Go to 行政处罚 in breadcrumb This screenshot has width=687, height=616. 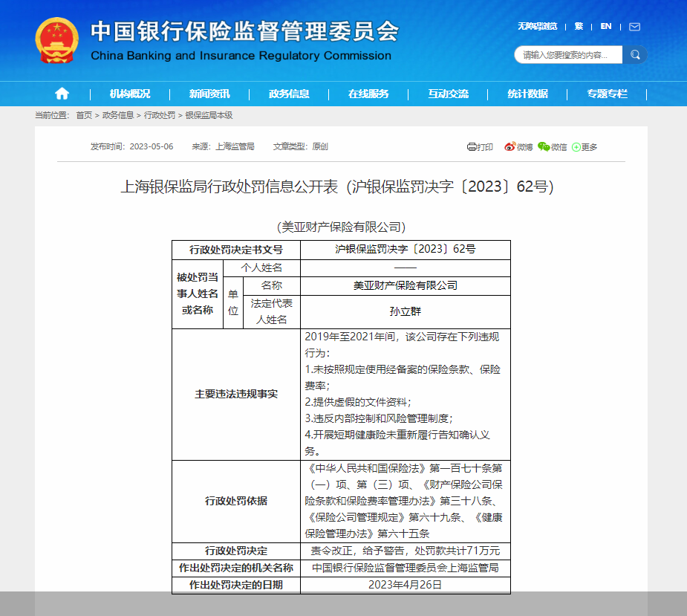(160, 115)
